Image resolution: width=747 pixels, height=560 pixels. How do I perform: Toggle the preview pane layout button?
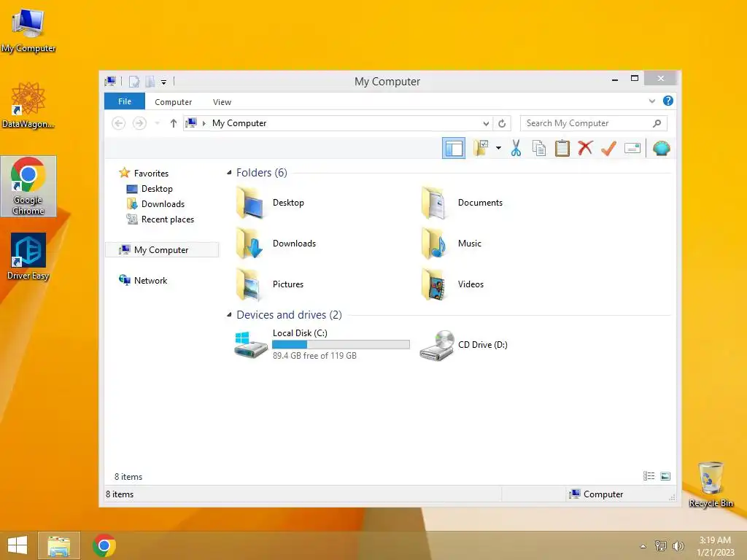coord(454,149)
